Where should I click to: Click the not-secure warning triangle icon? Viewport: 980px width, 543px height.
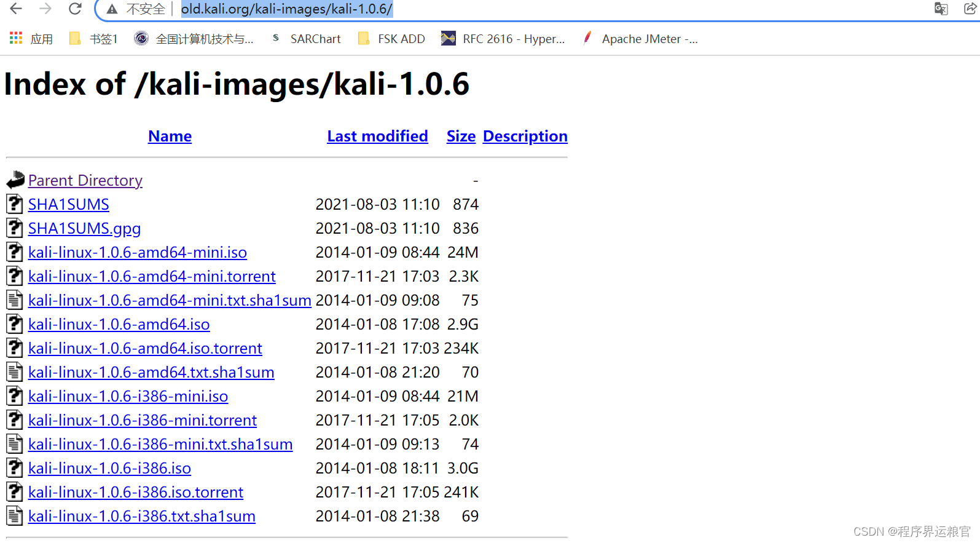coord(112,9)
